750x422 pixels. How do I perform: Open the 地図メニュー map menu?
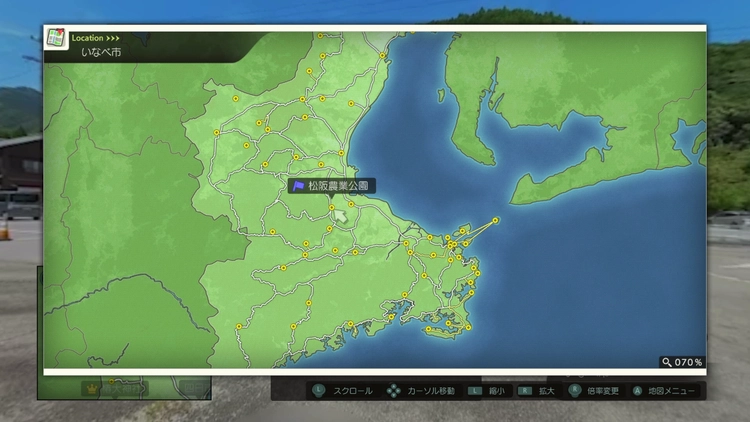(x=668, y=391)
